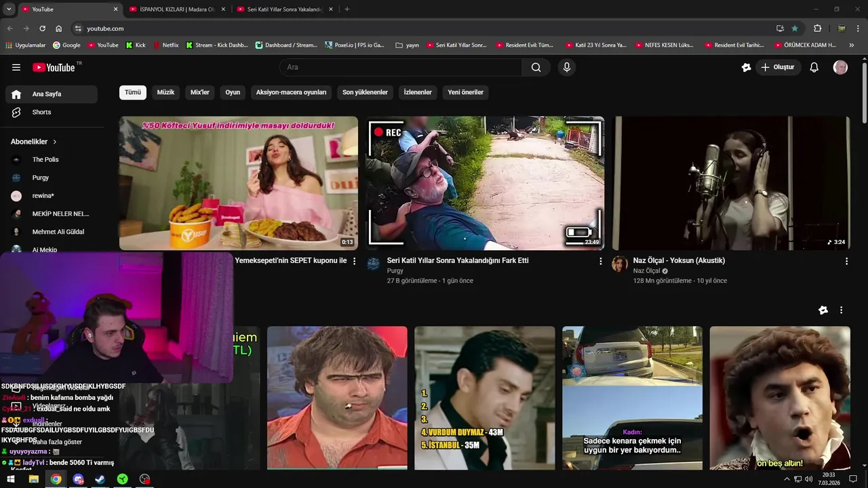Open the account avatar menu
868x488 pixels.
(840, 67)
